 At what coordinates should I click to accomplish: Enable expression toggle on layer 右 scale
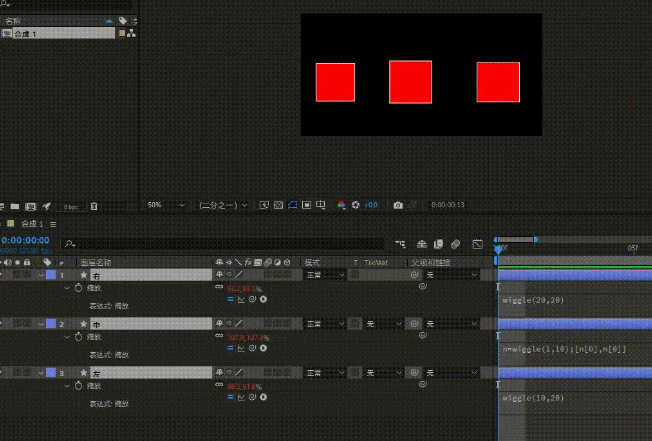230,299
